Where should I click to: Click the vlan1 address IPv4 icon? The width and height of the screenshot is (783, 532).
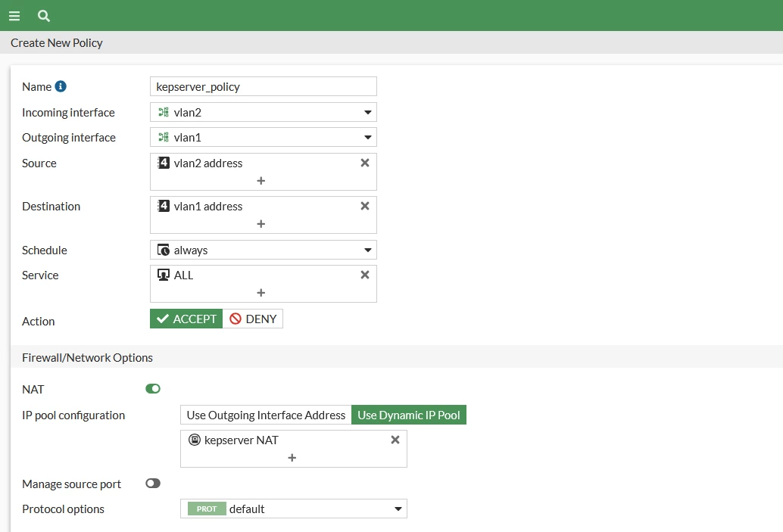164,206
